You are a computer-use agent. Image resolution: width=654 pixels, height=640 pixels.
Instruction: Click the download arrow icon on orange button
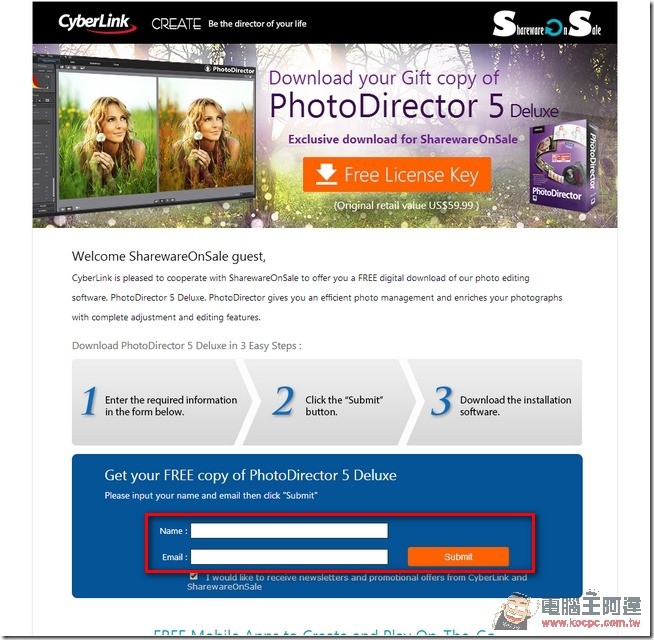[326, 174]
